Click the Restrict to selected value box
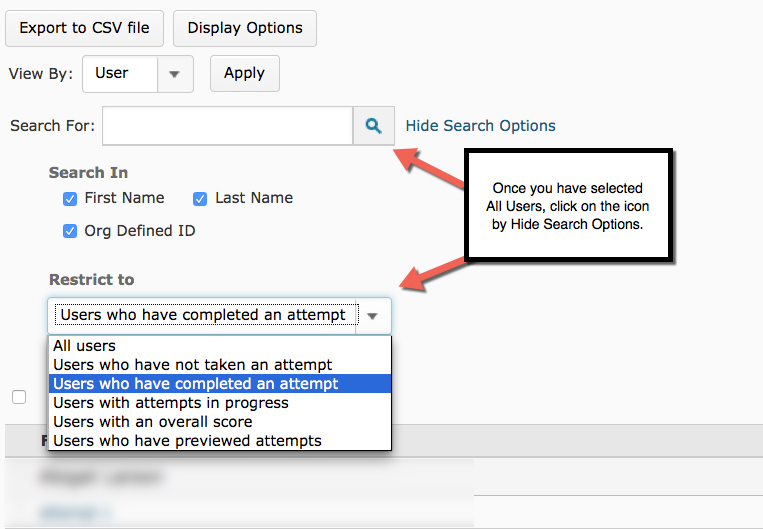 tap(203, 316)
